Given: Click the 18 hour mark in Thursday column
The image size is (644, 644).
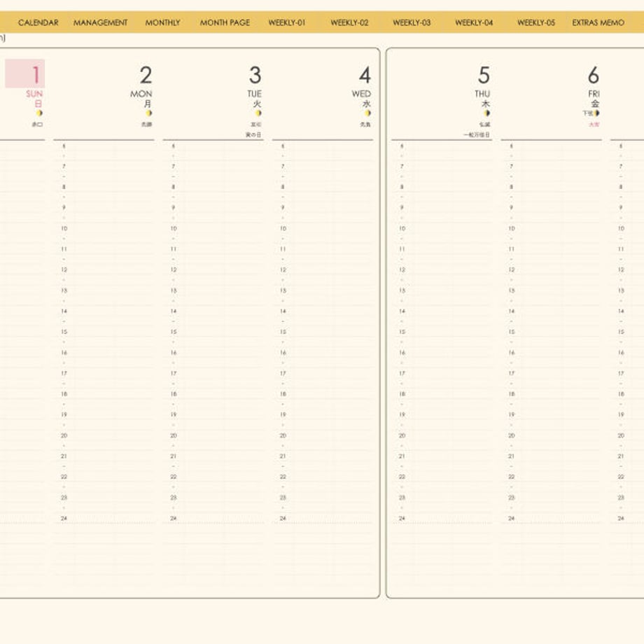Looking at the screenshot, I should (x=402, y=394).
